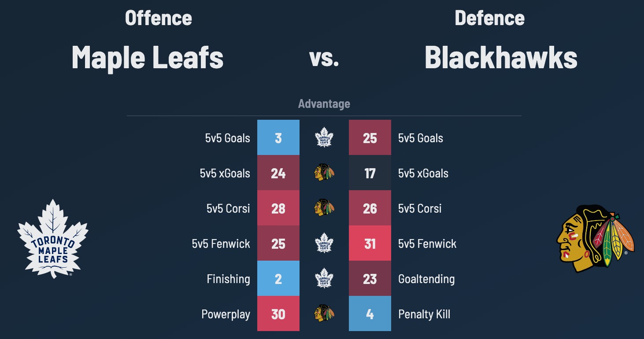This screenshot has width=644, height=339.
Task: Select the red Powerplay rank 30 cell
Action: [x=278, y=313]
